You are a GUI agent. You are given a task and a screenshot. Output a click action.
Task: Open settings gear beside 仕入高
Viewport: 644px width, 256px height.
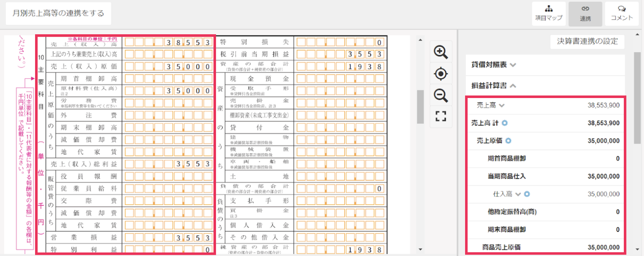[527, 194]
